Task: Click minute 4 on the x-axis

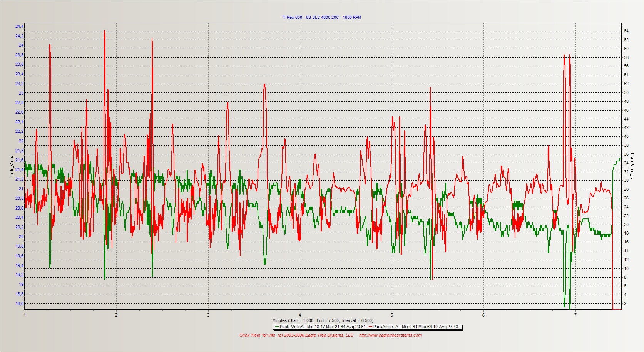Action: [300, 315]
